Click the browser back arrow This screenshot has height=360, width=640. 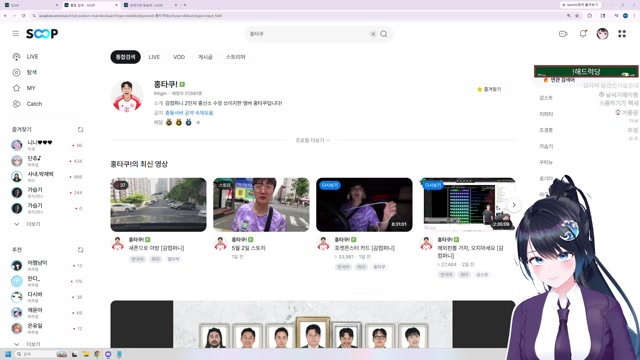pyautogui.click(x=5, y=16)
